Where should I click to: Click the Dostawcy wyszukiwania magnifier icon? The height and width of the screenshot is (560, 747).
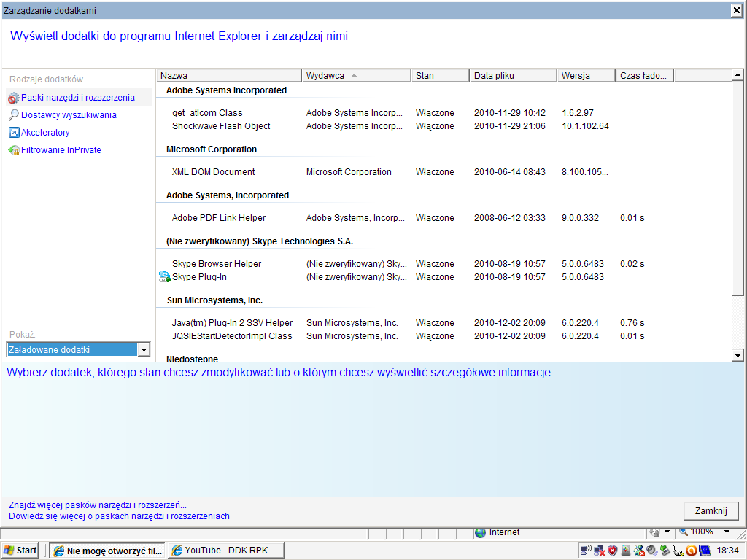[x=14, y=114]
